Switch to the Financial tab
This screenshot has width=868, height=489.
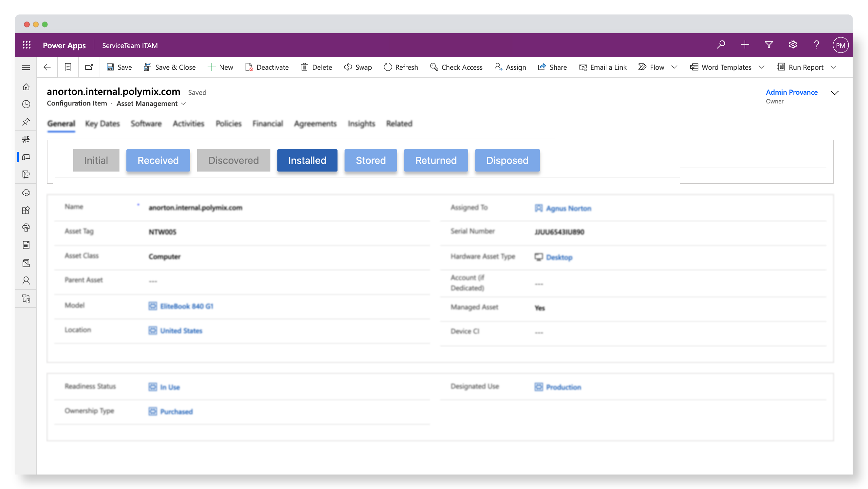268,124
